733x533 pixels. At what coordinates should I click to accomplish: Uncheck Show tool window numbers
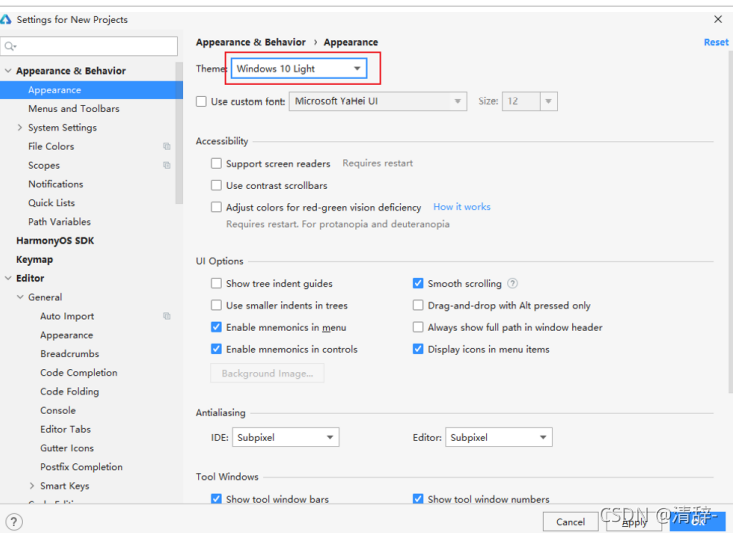coord(418,499)
